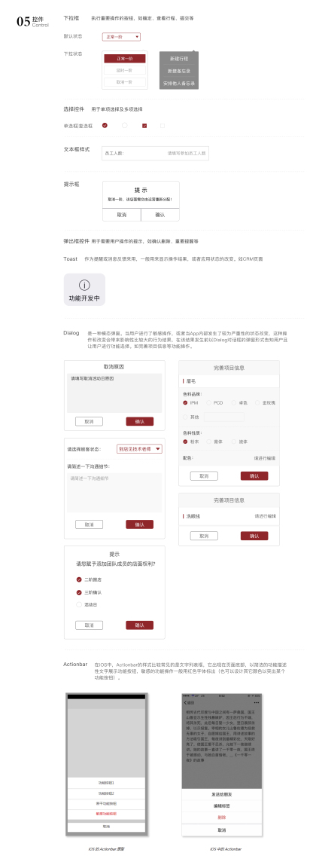Click the 总工人数 text input field
Image resolution: width=316 pixels, height=868 pixels.
point(155,153)
